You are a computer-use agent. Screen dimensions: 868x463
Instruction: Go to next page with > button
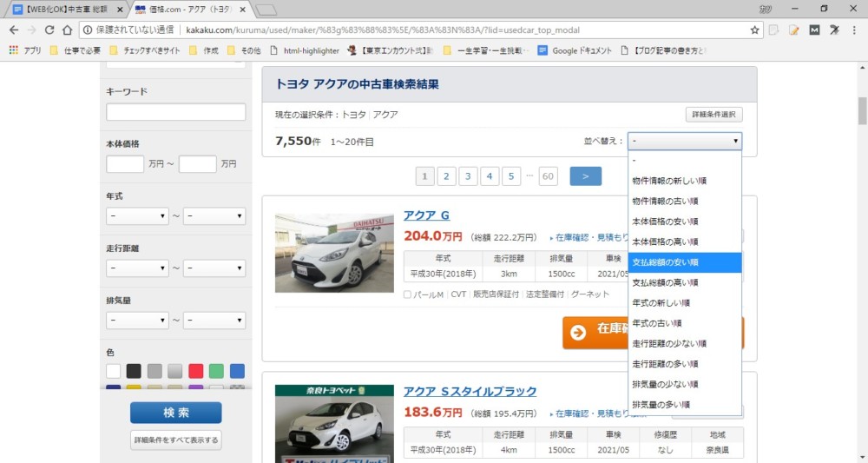point(586,176)
